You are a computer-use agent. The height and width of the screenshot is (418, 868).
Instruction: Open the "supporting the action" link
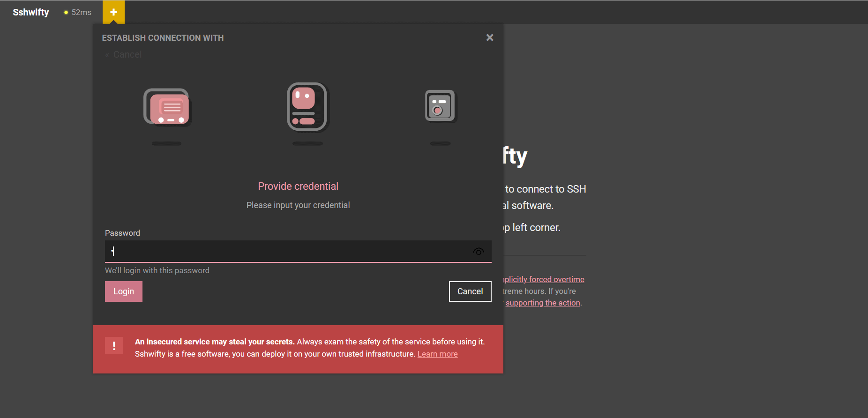coord(543,303)
